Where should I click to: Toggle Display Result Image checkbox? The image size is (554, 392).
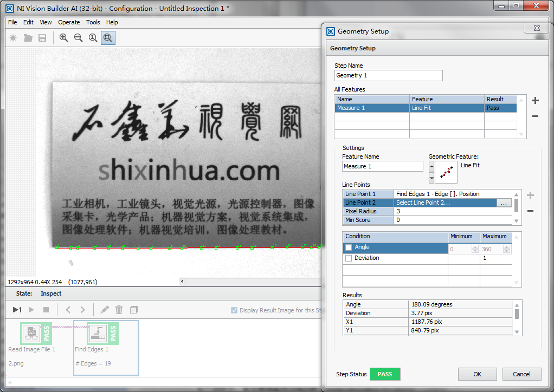click(234, 310)
